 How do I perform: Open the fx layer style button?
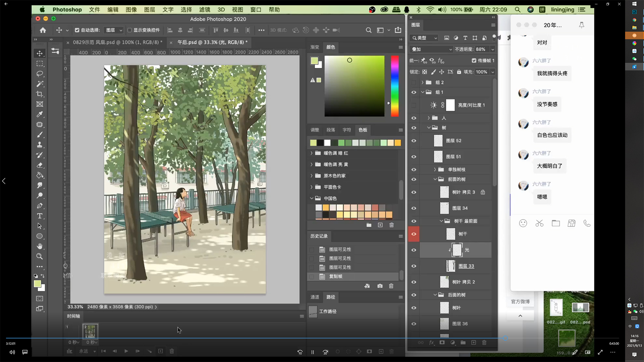432,343
